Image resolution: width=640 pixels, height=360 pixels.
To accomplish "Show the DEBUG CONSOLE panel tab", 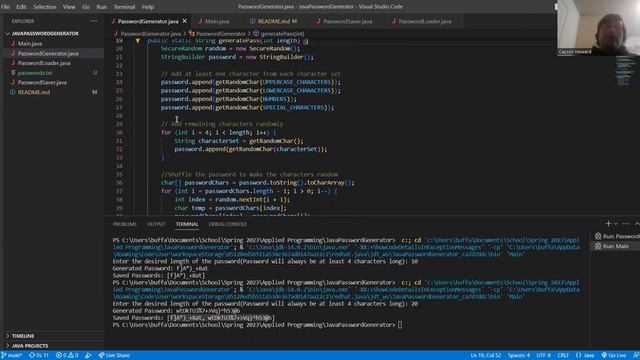I will [227, 224].
